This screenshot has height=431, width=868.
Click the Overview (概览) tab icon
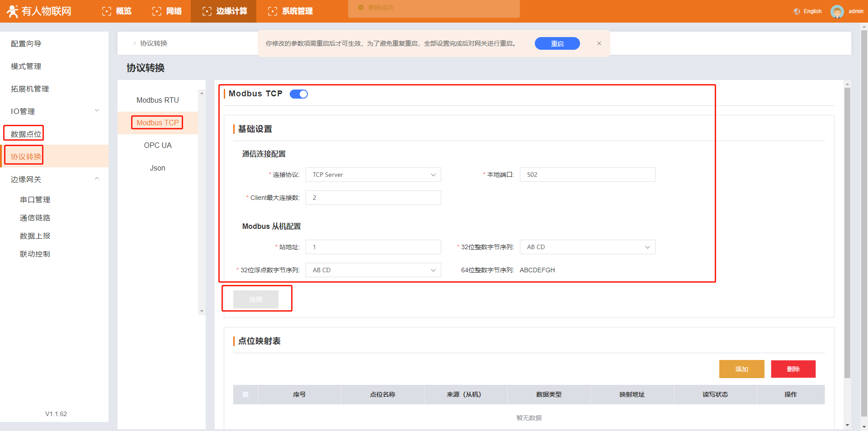point(107,11)
